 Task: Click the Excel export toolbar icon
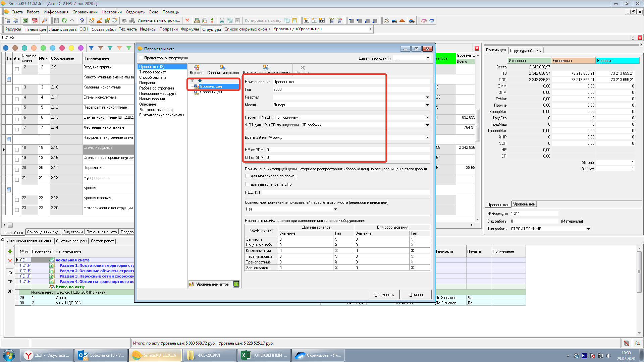pos(25,20)
